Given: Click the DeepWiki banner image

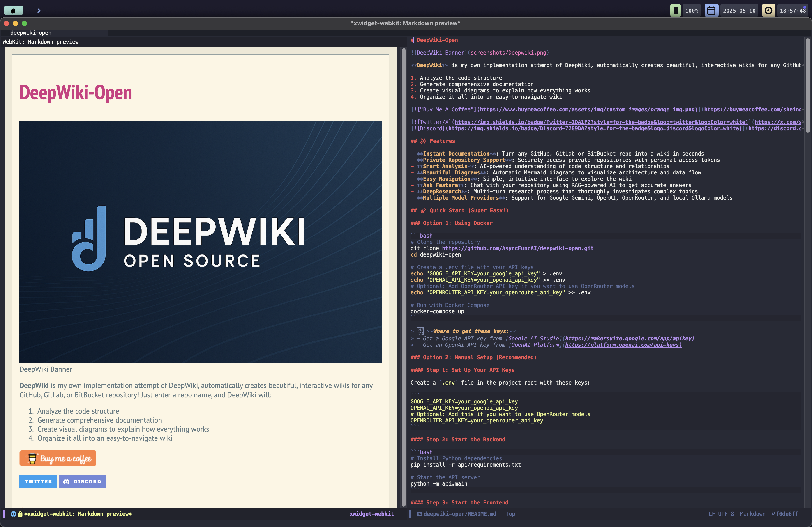Looking at the screenshot, I should [200, 242].
